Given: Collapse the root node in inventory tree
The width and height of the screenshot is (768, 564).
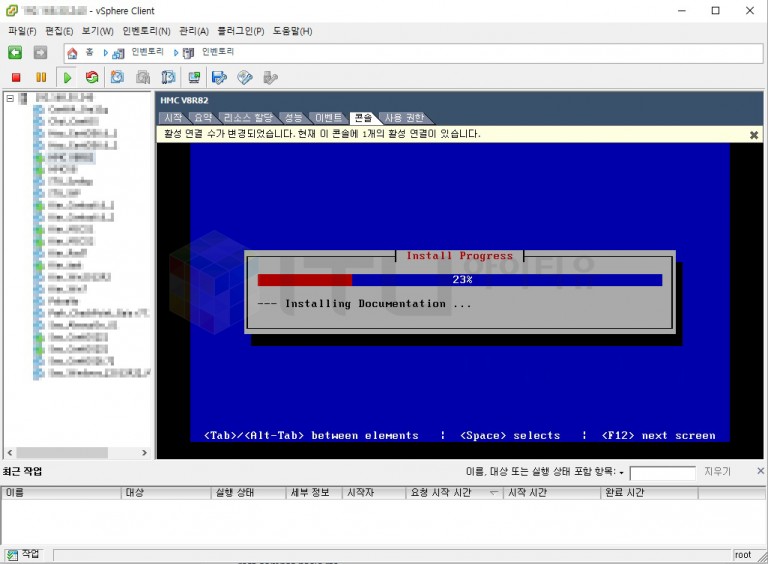Looking at the screenshot, I should coord(9,97).
